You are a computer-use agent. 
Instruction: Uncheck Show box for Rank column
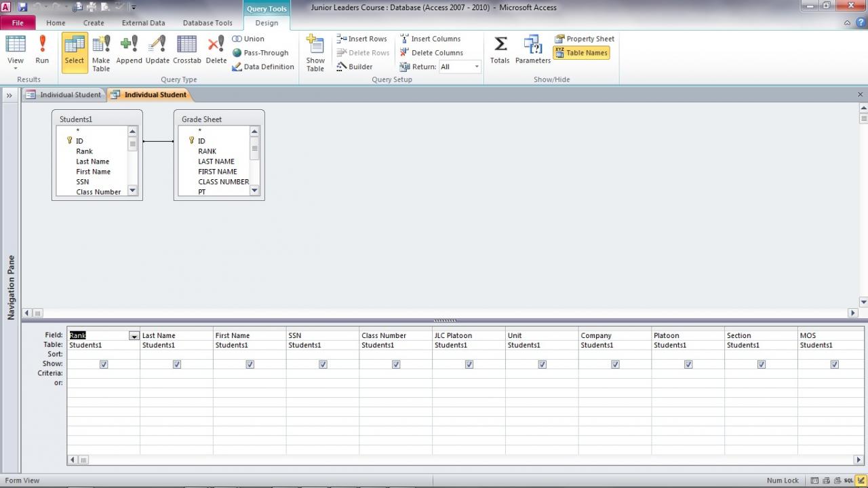[x=104, y=364]
